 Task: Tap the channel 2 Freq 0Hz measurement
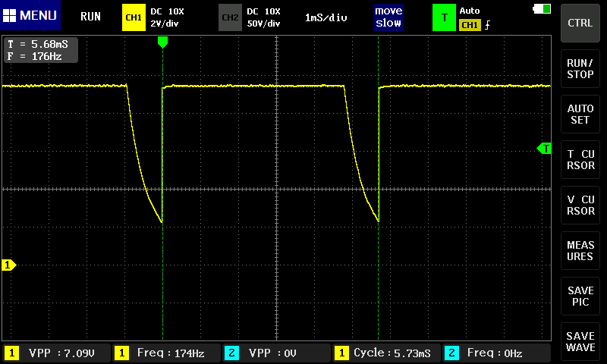[x=497, y=353]
